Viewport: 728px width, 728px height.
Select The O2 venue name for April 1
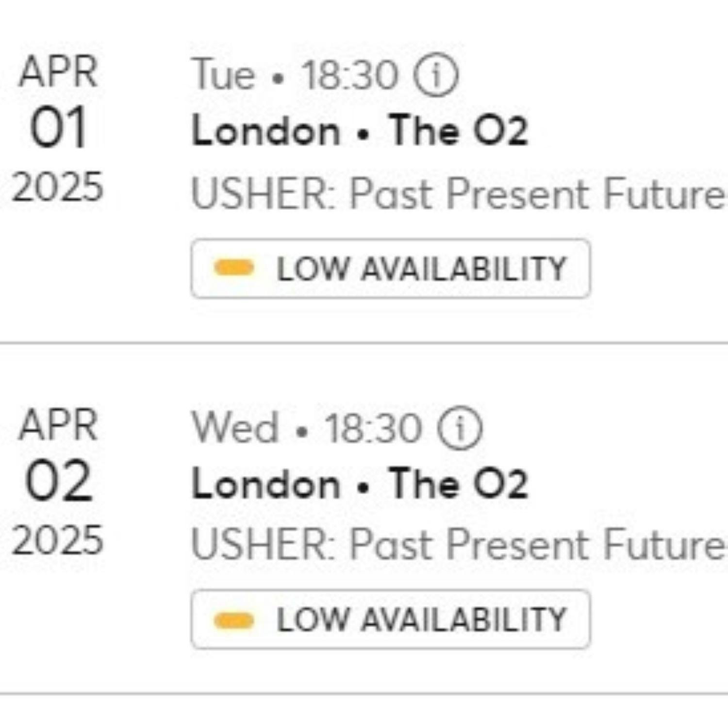(x=459, y=131)
